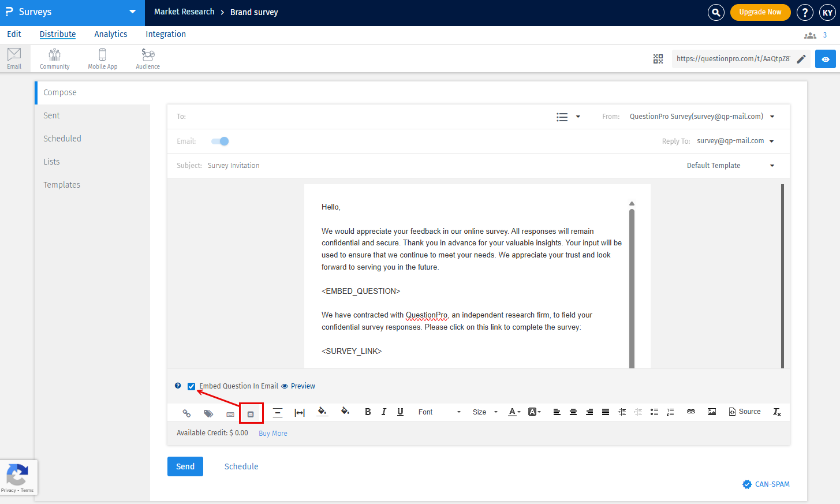Open the text color picker
This screenshot has width=840, height=504.
514,412
